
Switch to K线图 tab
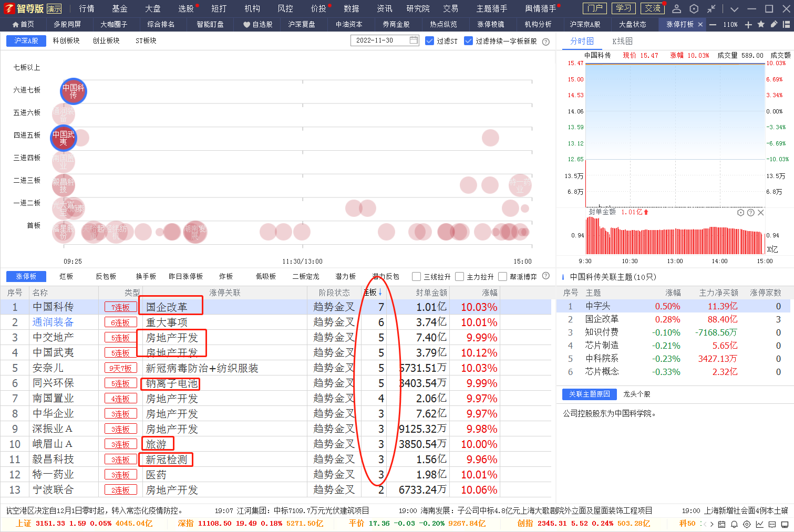click(622, 41)
